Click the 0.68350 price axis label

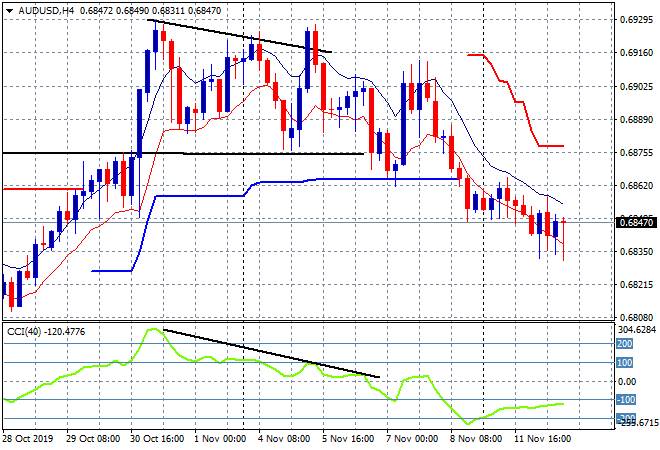pyautogui.click(x=637, y=251)
